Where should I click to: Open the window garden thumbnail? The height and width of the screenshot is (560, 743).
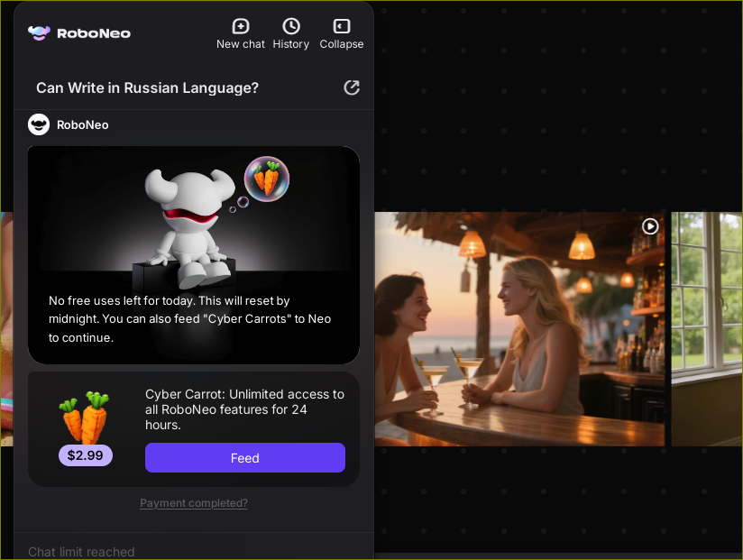[x=707, y=329]
